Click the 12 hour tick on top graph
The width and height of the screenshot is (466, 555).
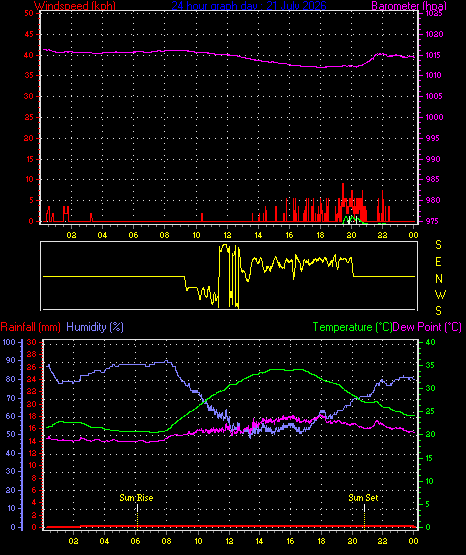(x=227, y=235)
